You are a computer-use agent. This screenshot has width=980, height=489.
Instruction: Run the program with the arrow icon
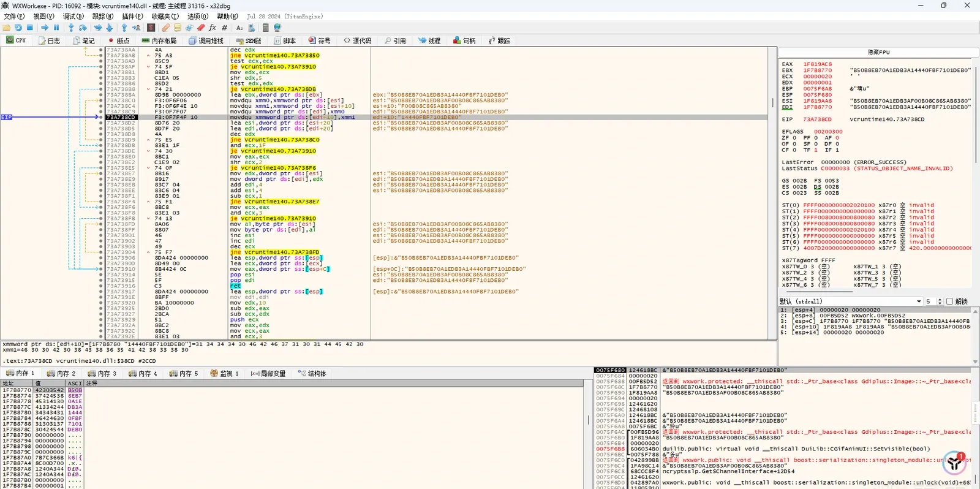(45, 28)
